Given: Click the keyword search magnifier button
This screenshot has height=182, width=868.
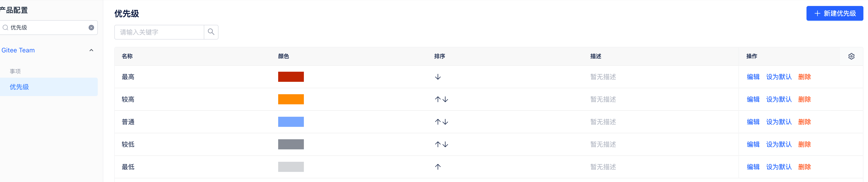Looking at the screenshot, I should 211,32.
